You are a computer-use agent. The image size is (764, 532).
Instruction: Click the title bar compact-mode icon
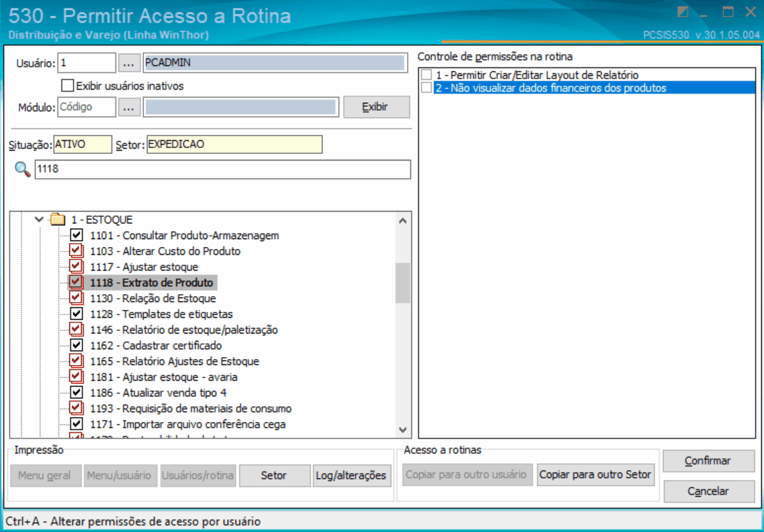click(683, 12)
